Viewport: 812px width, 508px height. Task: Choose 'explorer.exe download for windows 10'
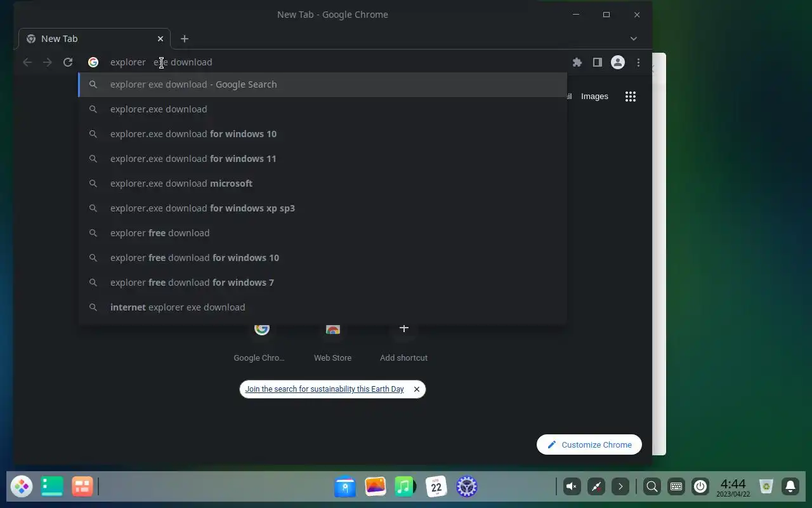click(322, 134)
